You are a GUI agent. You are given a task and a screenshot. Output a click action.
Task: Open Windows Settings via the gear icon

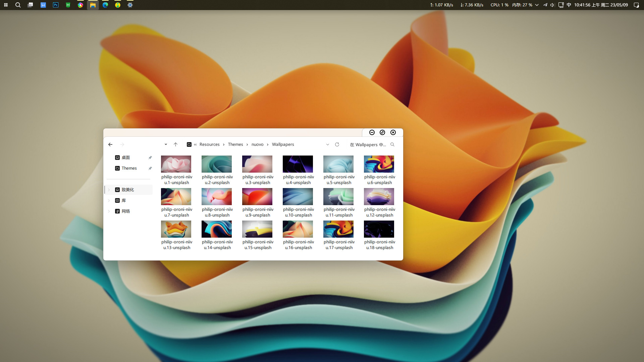click(x=130, y=5)
